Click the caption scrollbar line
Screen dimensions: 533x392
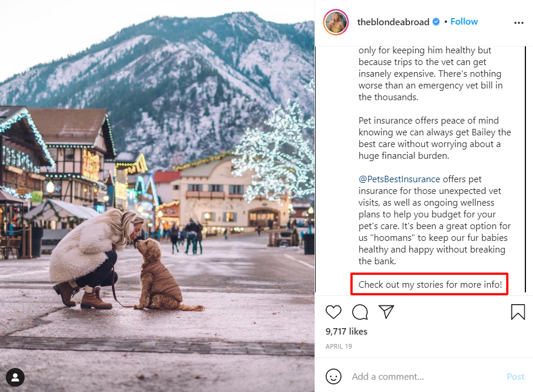pos(351,170)
